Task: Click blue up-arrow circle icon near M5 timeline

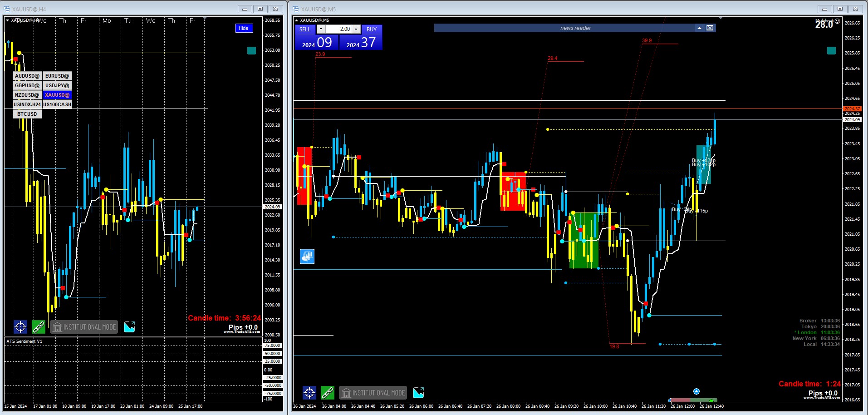Action: (696, 391)
